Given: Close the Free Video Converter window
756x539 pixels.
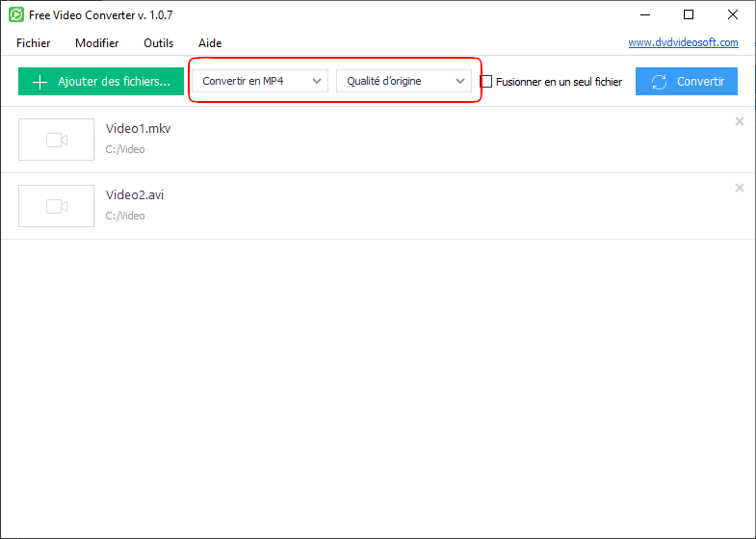Looking at the screenshot, I should click(732, 15).
